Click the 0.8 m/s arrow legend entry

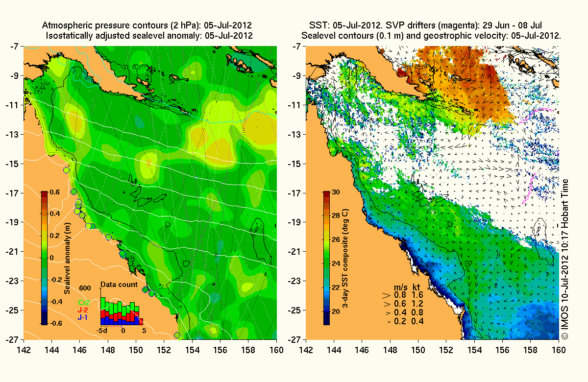[x=393, y=295]
